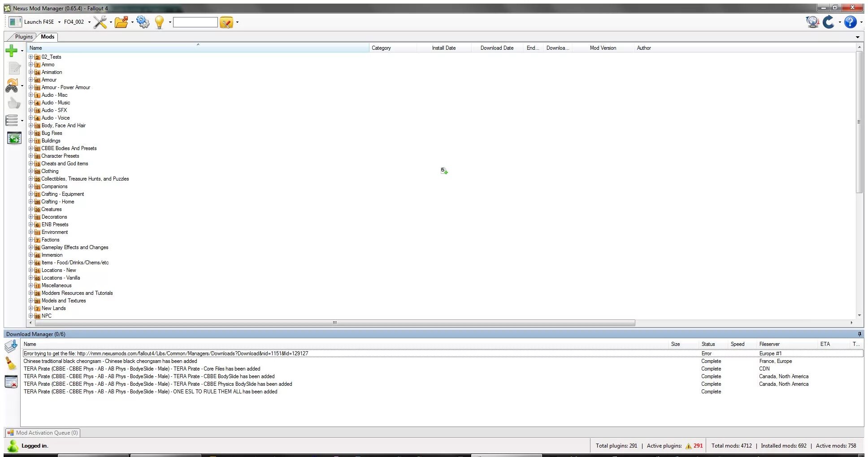Click the binoculars check-for-updates icon
Image resolution: width=868 pixels, height=457 pixels.
click(x=12, y=86)
